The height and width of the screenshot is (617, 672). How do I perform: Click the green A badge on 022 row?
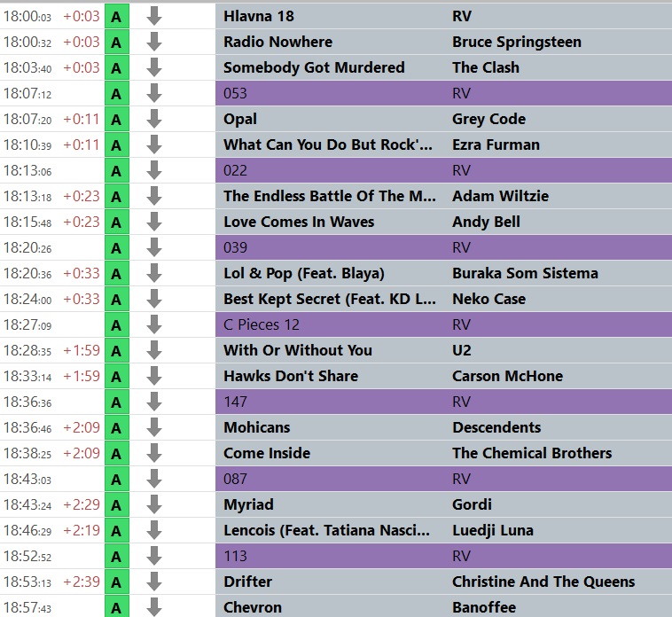pos(117,171)
